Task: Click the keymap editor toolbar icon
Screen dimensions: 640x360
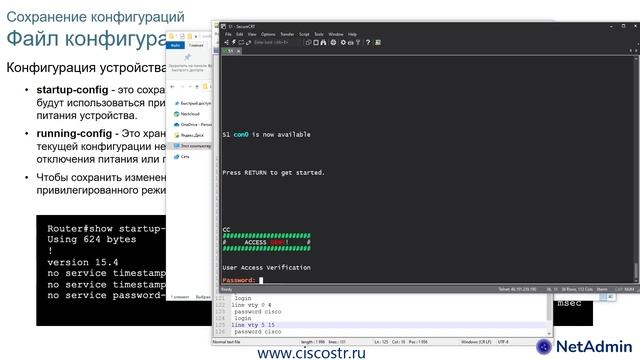Action: tap(350, 42)
